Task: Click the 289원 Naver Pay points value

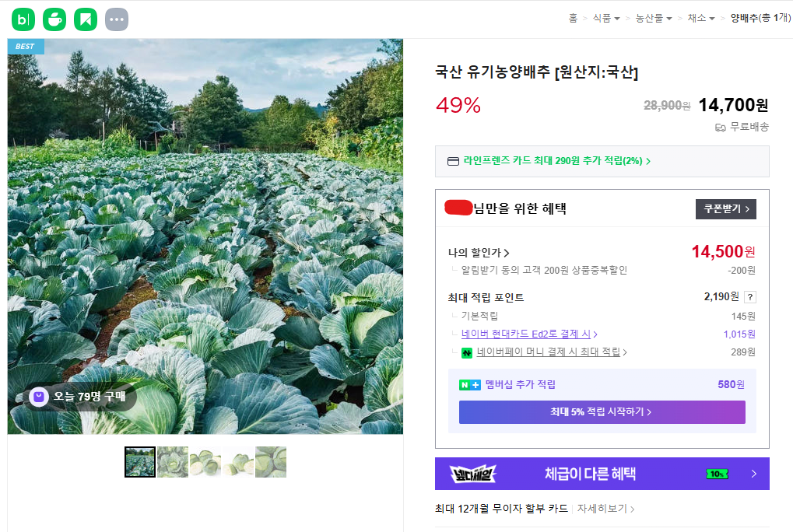Action: point(743,352)
